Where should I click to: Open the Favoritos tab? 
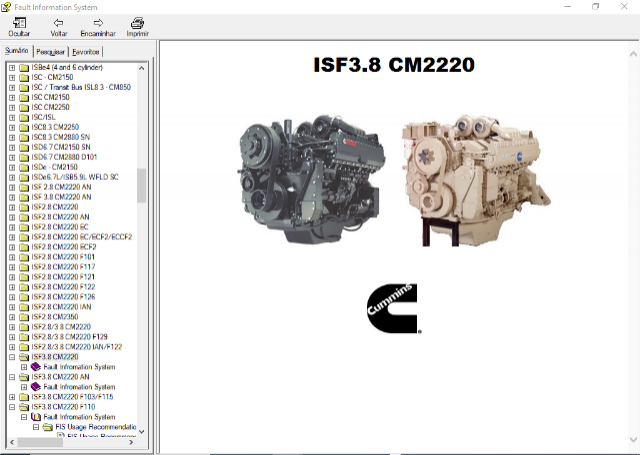(x=86, y=52)
